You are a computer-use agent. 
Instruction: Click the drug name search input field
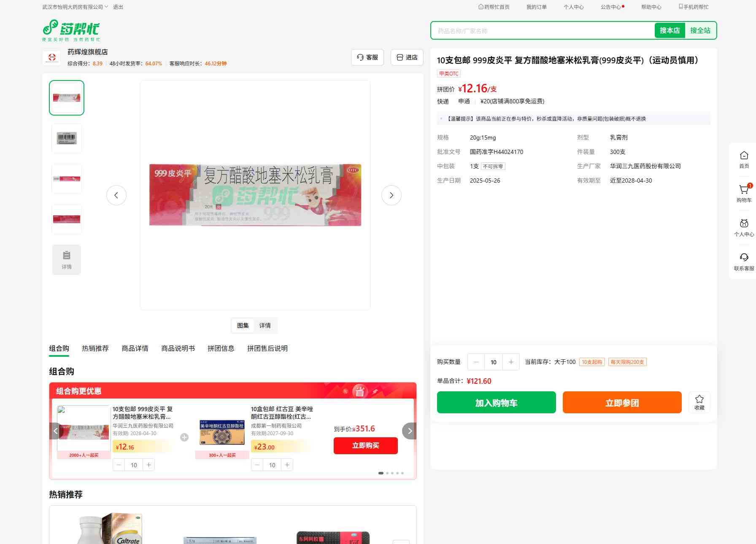542,31
